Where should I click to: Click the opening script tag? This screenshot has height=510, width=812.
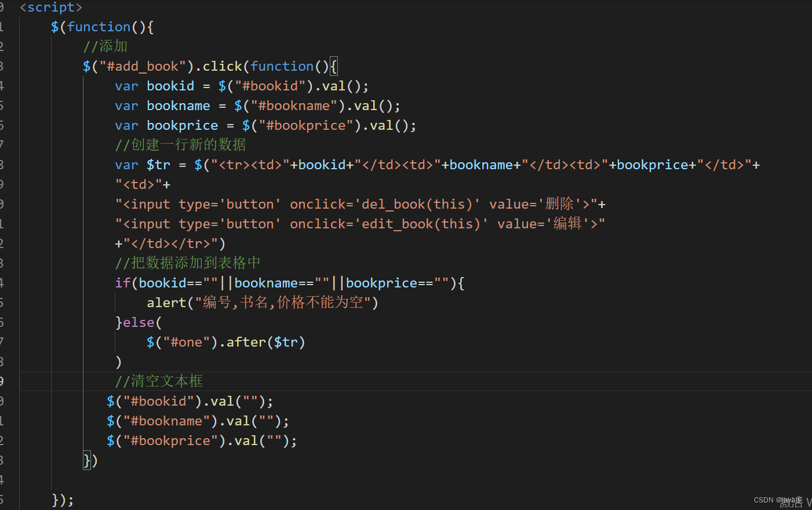pos(51,8)
